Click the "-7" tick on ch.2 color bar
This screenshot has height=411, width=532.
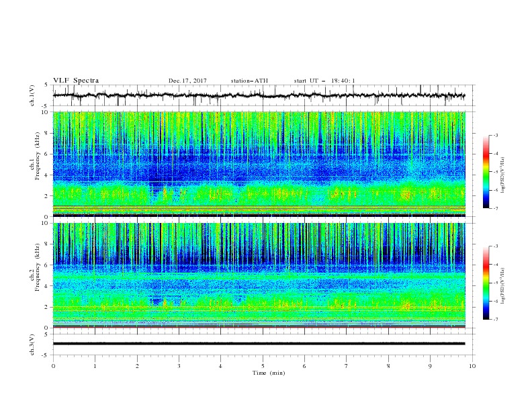pyautogui.click(x=495, y=320)
